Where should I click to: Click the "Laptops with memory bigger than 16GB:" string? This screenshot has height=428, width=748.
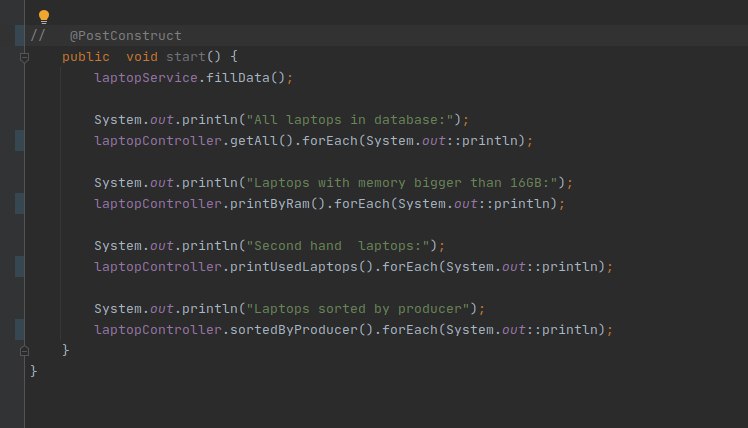tap(402, 183)
